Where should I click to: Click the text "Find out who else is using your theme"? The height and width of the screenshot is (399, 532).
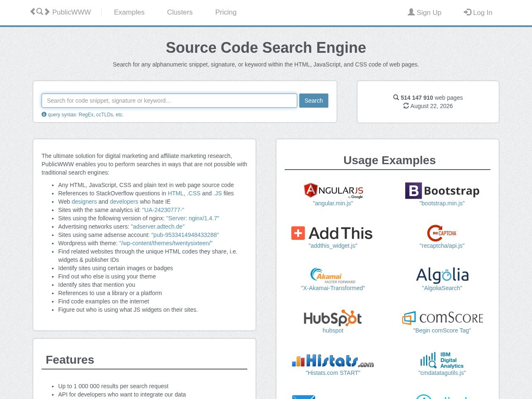point(107,276)
